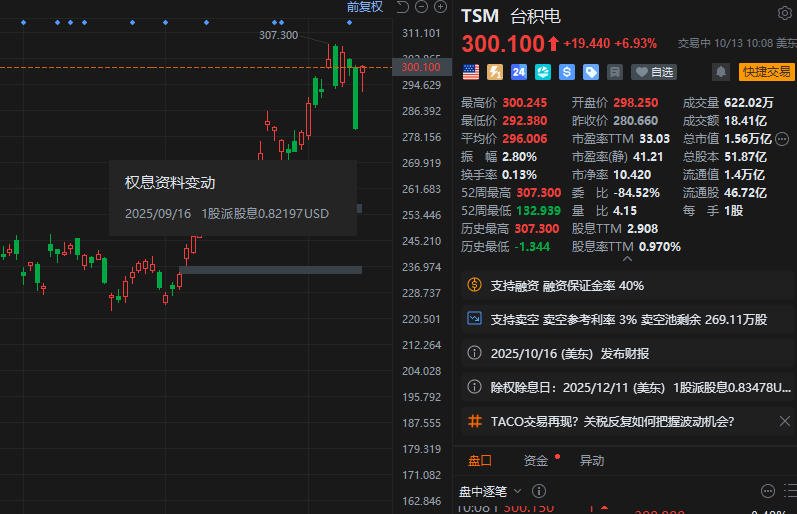Click the 成交量 622.02万 value
The width and height of the screenshot is (797, 514).
[749, 103]
